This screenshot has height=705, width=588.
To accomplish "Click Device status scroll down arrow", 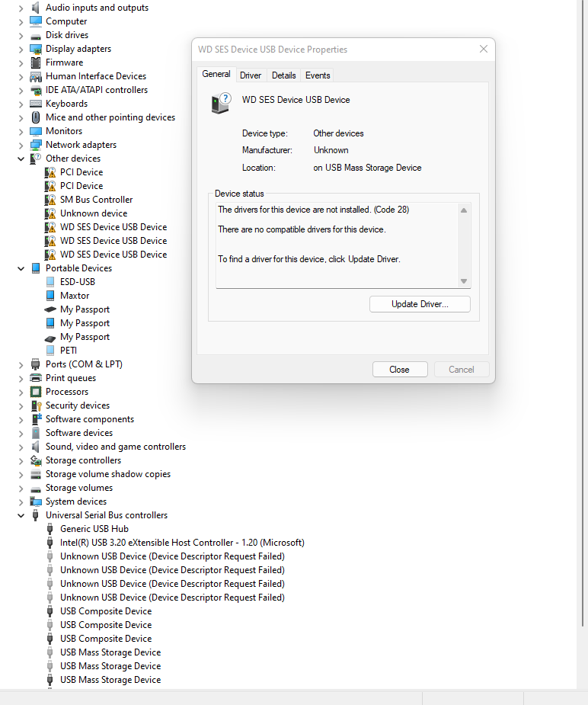I will pos(464,281).
